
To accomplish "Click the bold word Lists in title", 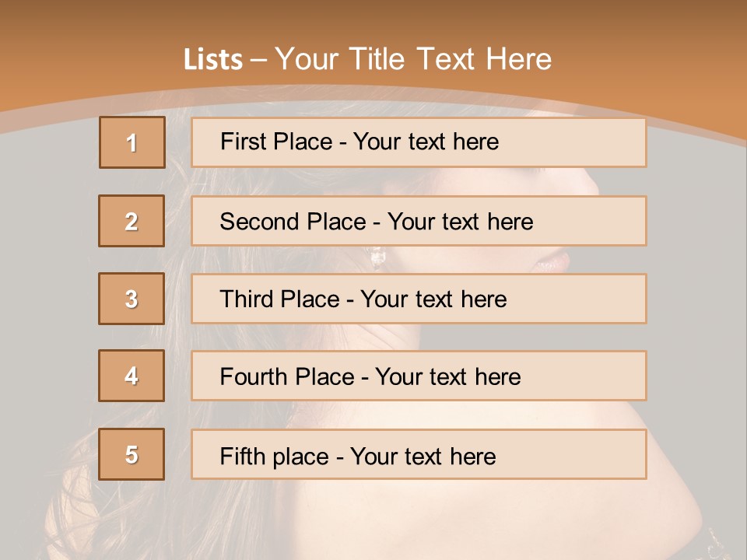I will point(213,60).
